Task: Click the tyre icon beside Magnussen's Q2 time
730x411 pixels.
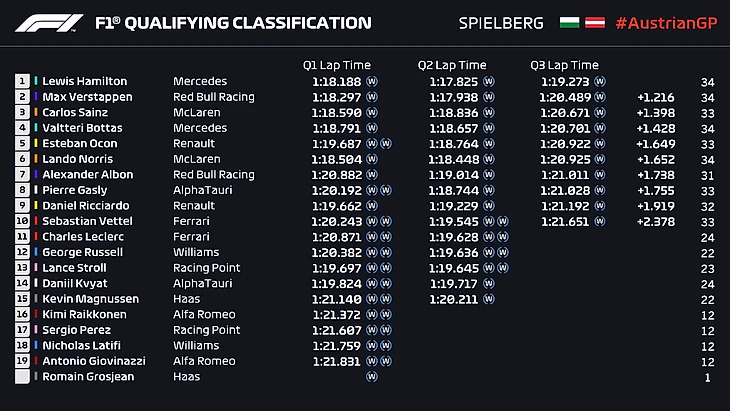Action: pos(489,299)
